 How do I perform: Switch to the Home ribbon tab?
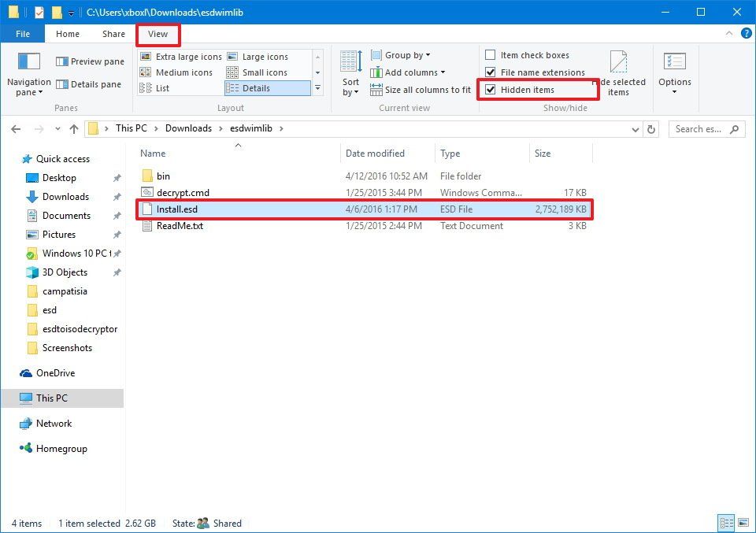pyautogui.click(x=67, y=34)
